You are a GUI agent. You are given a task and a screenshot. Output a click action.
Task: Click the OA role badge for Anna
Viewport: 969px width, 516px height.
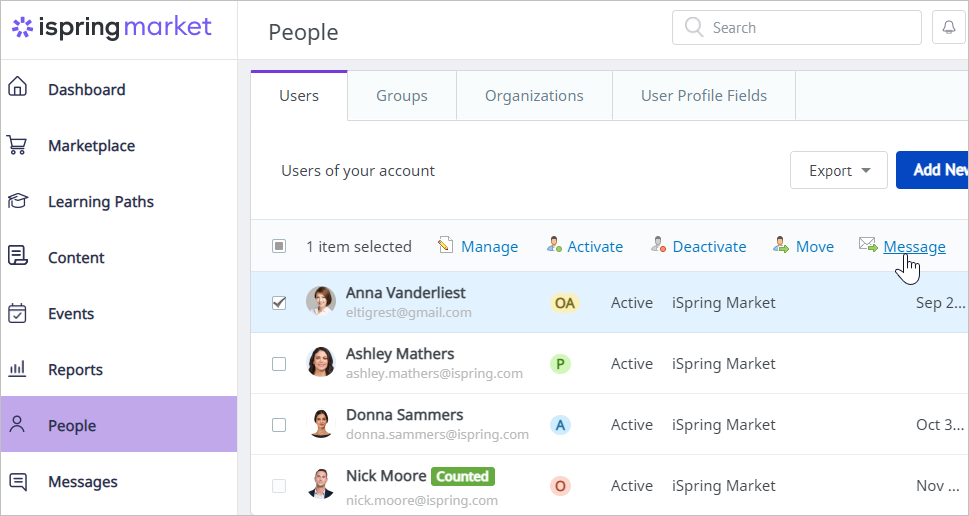tap(565, 303)
